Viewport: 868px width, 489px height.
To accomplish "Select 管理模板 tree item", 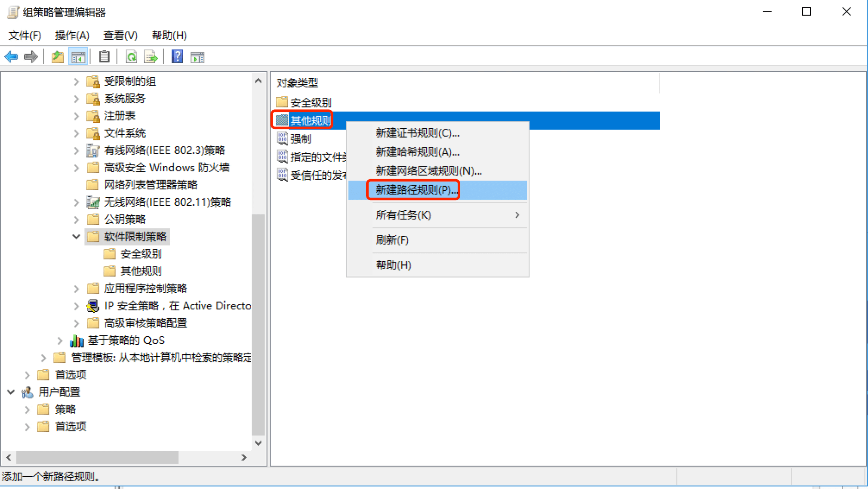I will point(161,358).
